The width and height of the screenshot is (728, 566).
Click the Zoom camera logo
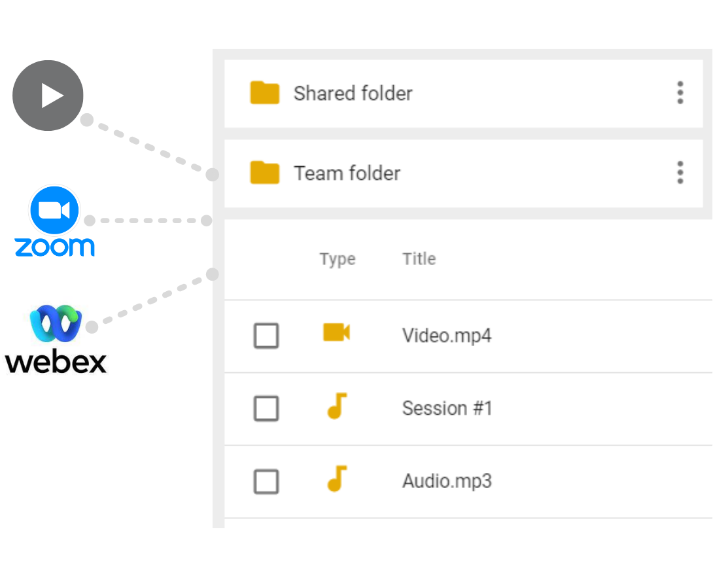[x=54, y=211]
